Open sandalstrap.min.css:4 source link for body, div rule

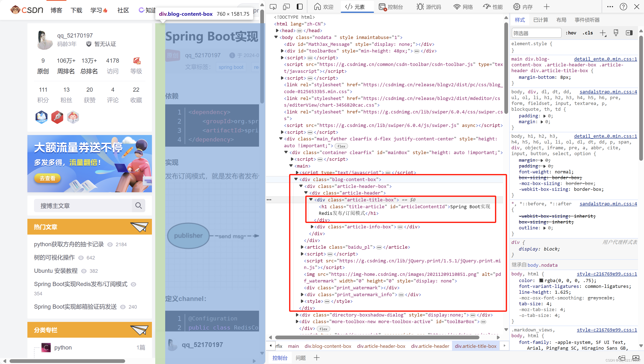click(x=608, y=92)
